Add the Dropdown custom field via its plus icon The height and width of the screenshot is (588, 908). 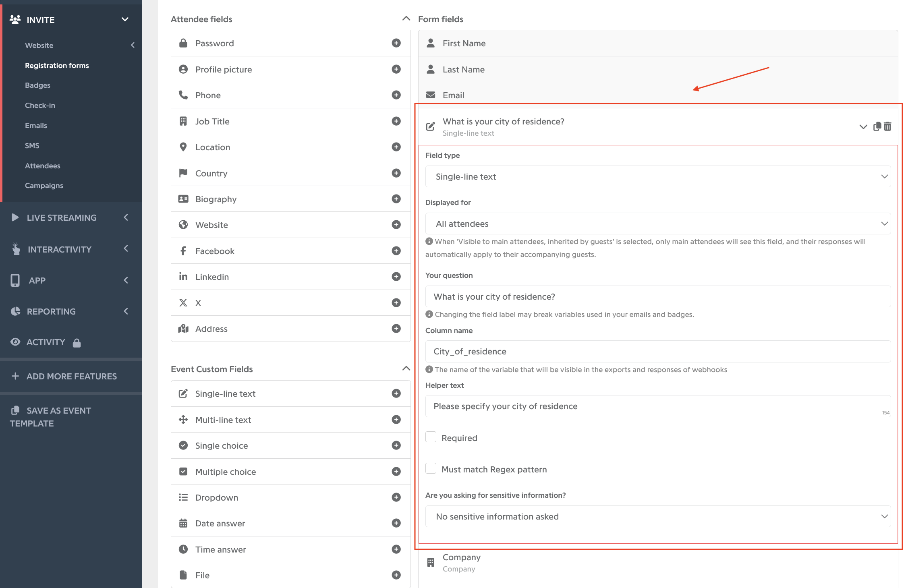point(396,497)
